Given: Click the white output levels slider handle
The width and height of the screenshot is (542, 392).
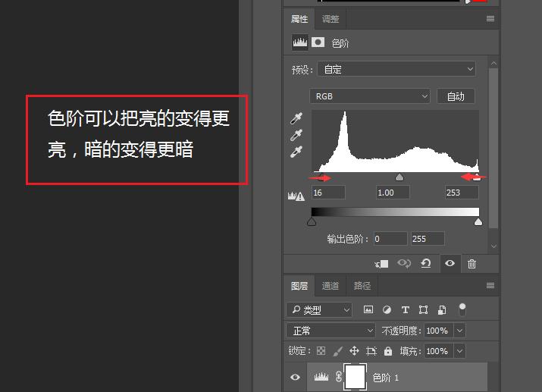Looking at the screenshot, I should tap(478, 221).
